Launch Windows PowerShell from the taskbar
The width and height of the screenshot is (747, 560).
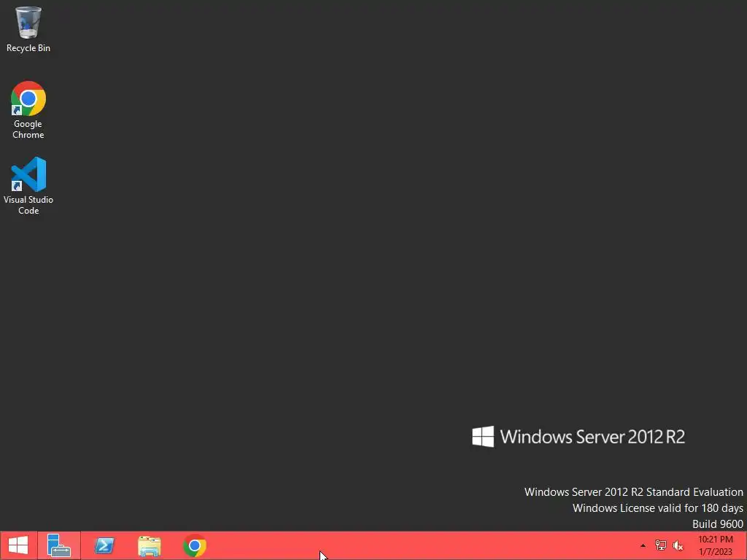(104, 545)
